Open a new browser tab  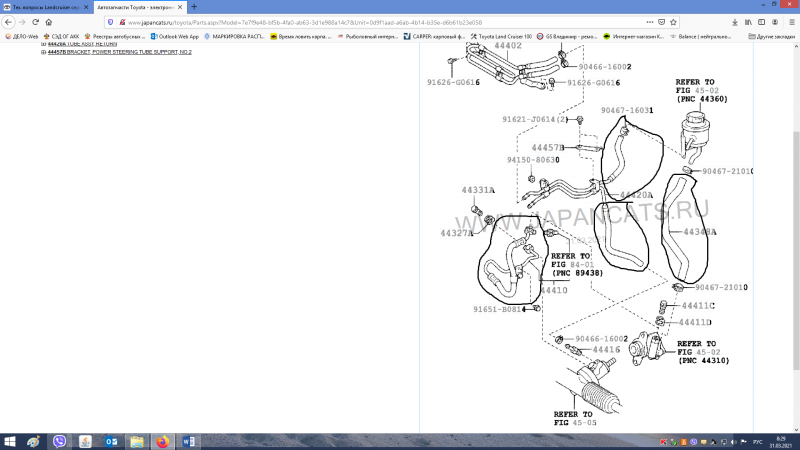[194, 6]
